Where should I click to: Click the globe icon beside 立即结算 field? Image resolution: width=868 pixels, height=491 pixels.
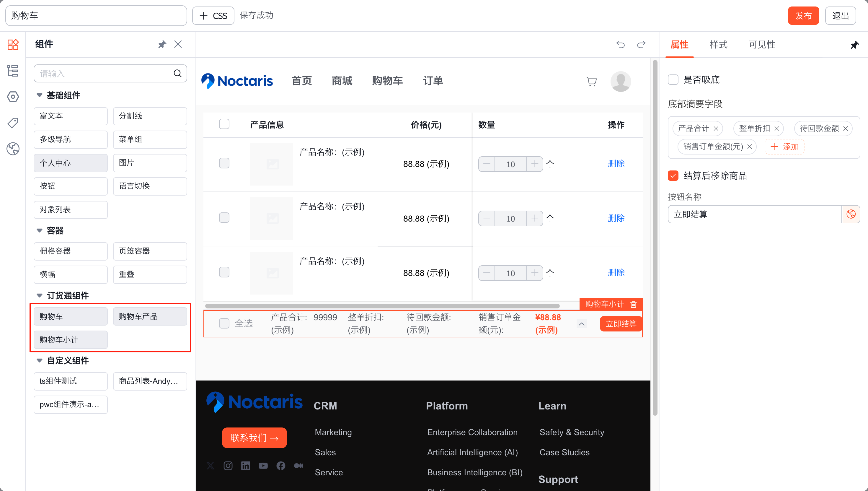(x=851, y=214)
